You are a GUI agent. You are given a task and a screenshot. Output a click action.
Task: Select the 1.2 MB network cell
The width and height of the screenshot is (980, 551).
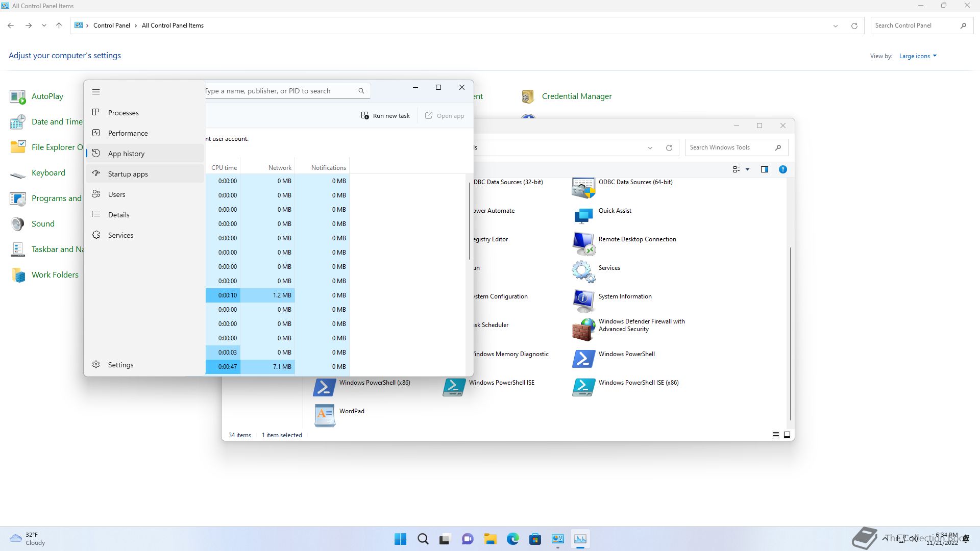pos(267,295)
